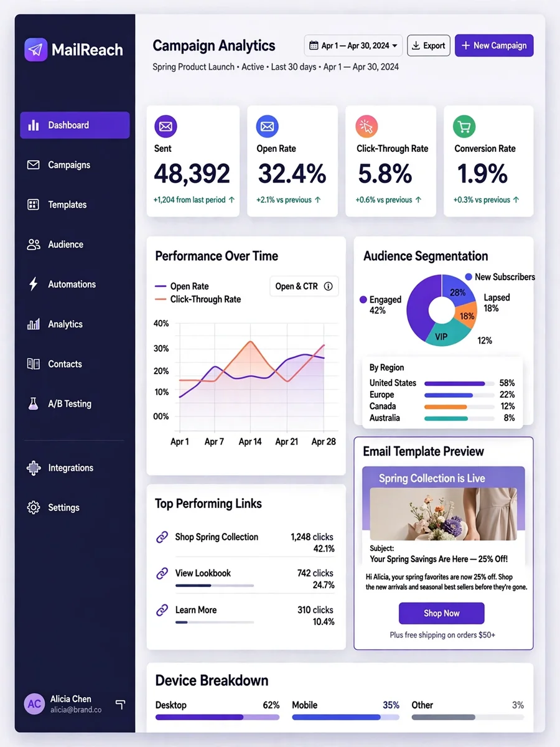Click the 48,392 sent value
This screenshot has width=560, height=747.
tap(192, 174)
